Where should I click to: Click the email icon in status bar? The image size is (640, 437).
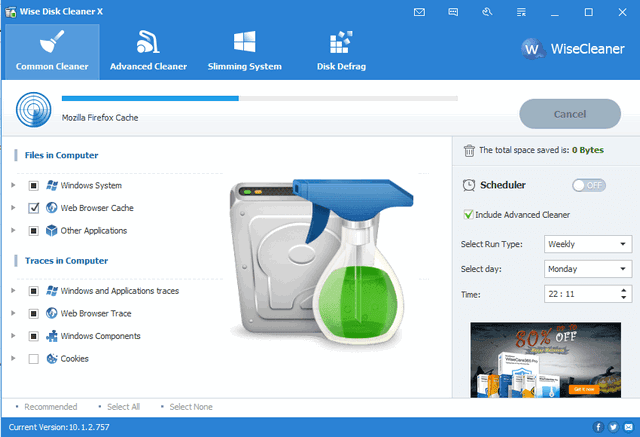point(626,427)
